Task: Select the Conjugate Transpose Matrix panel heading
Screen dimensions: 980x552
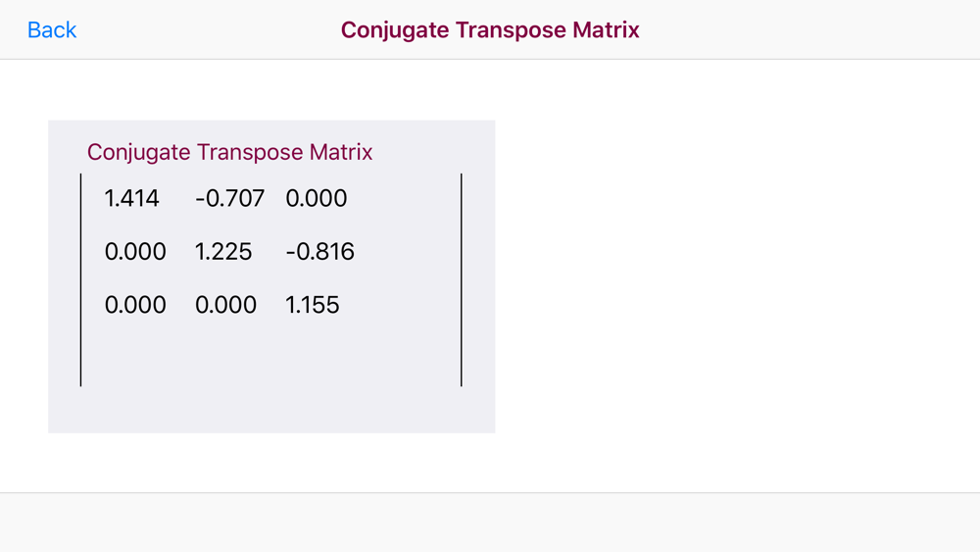Action: click(x=229, y=152)
